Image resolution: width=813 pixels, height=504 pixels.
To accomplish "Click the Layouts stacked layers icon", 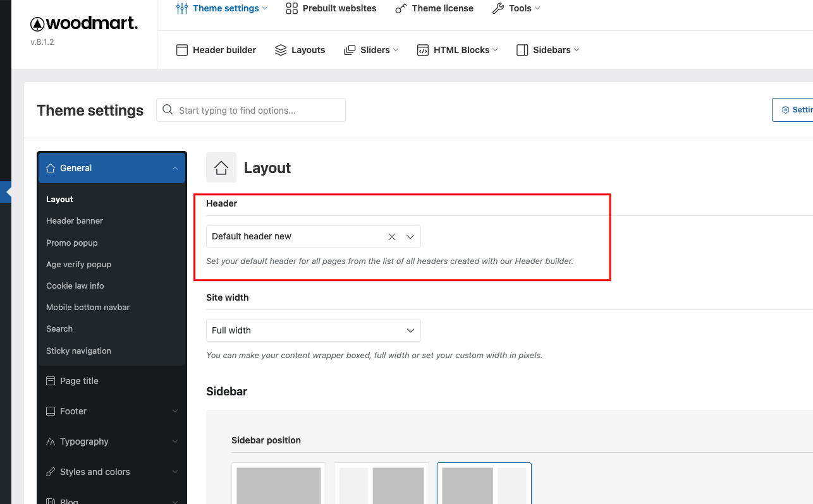I will pos(281,50).
